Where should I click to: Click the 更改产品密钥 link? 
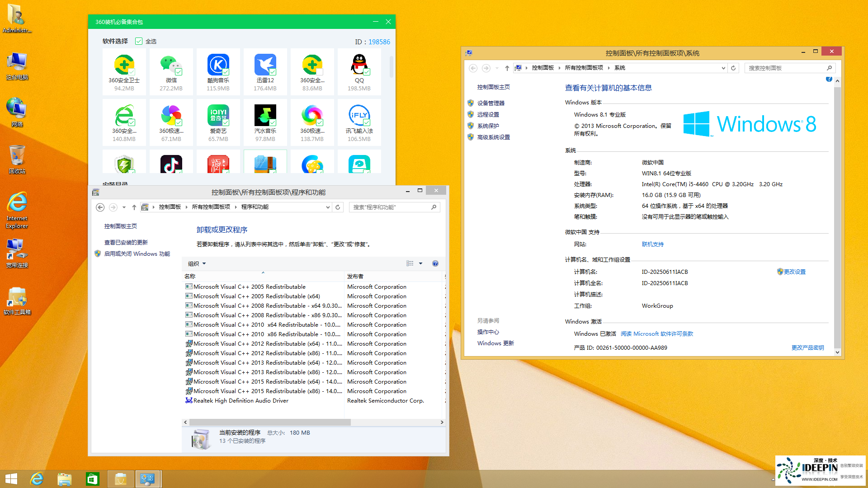[807, 347]
